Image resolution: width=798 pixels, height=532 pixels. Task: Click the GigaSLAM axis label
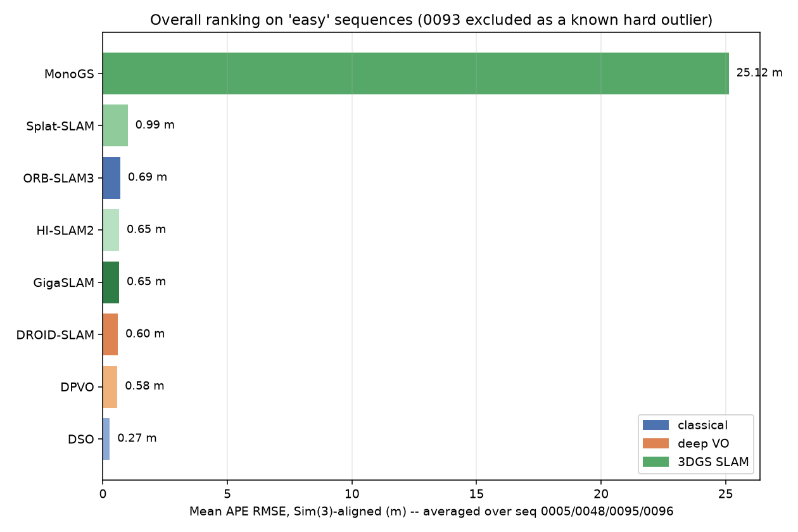tap(64, 282)
